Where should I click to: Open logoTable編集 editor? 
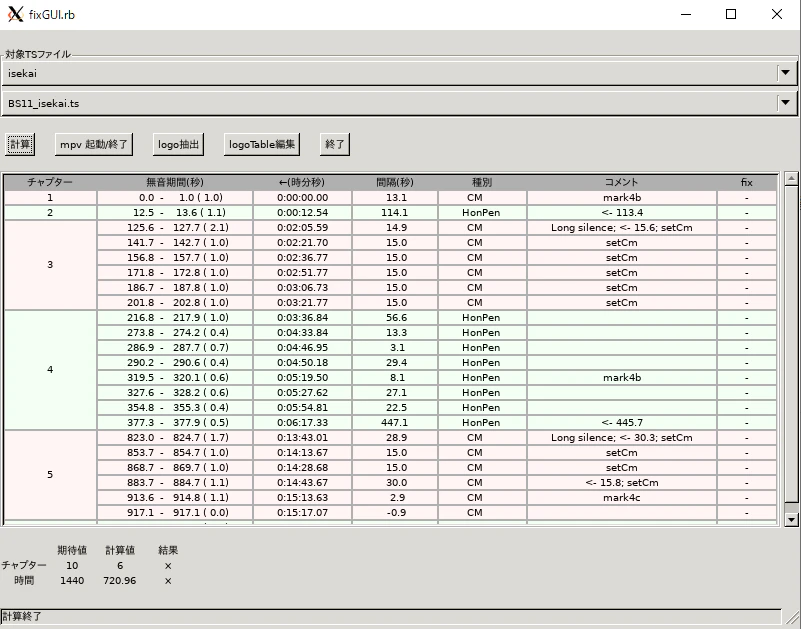tap(262, 145)
